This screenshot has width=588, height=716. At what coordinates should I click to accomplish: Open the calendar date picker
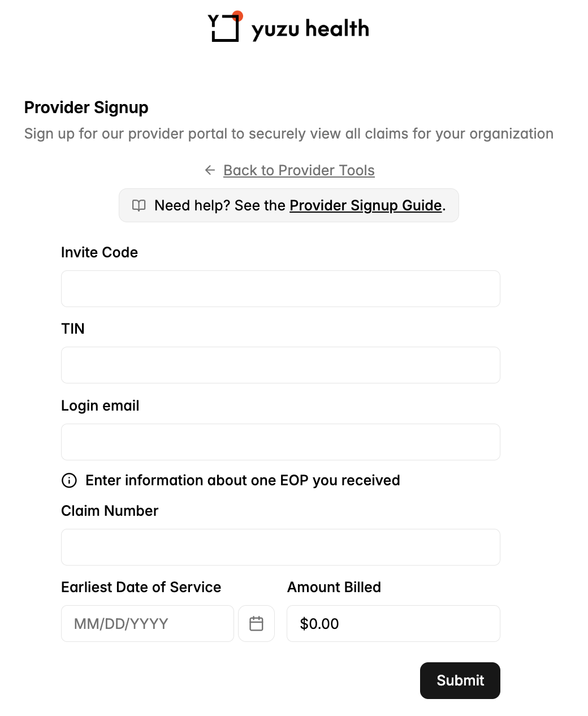[256, 623]
